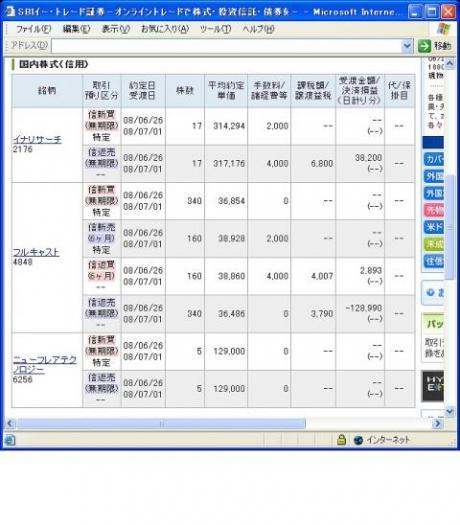Image resolution: width=460 pixels, height=525 pixels.
Task: Open the ファイル(F) menu
Action: 33,29
